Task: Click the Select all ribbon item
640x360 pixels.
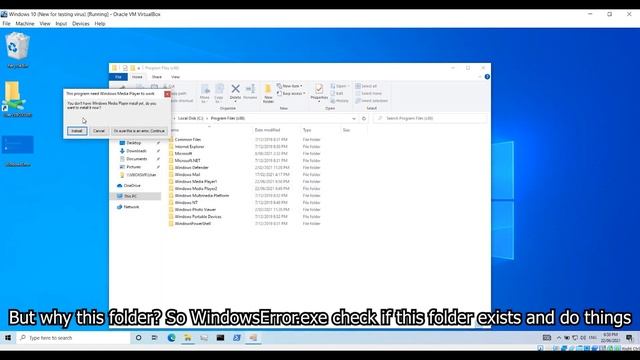Action: [x=366, y=86]
